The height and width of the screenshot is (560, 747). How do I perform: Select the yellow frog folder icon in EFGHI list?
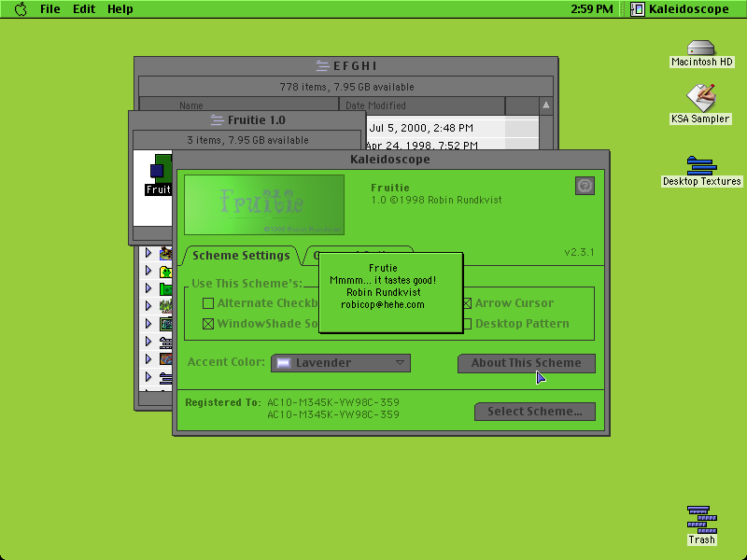166,272
